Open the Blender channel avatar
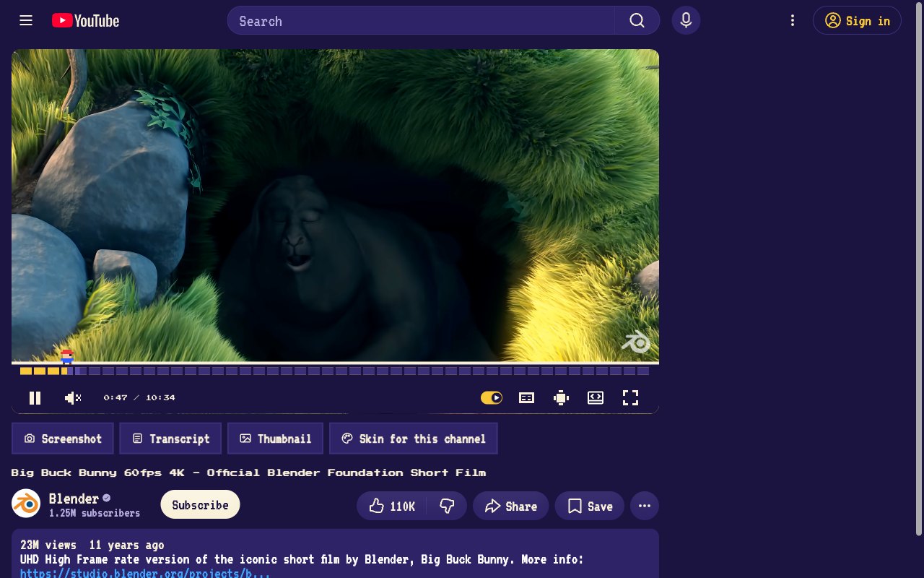 click(26, 504)
